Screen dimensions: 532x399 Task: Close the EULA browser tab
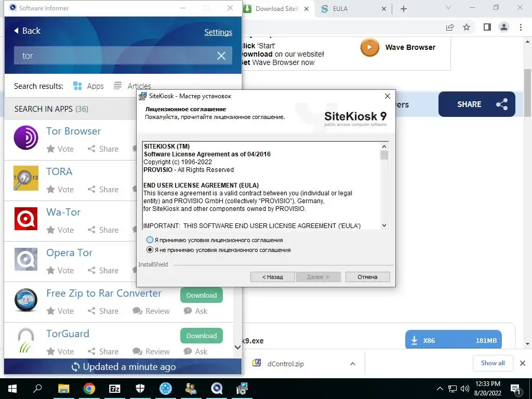tap(384, 9)
